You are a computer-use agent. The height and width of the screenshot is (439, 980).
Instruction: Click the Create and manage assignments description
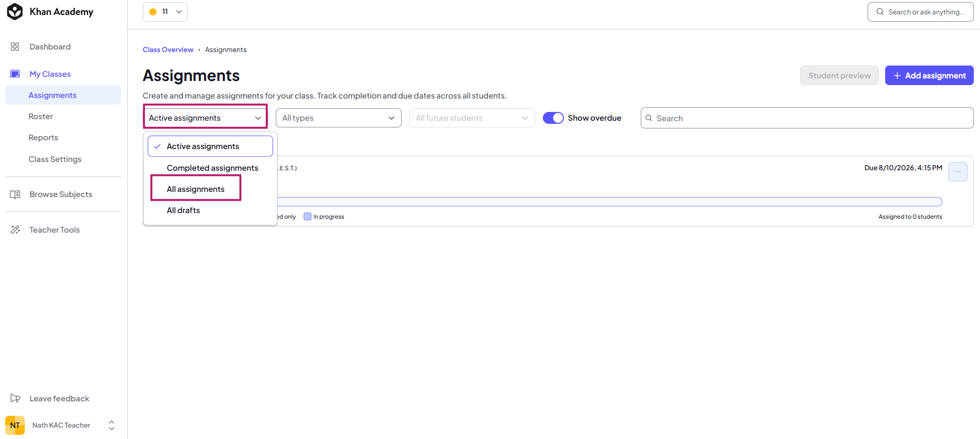[325, 96]
